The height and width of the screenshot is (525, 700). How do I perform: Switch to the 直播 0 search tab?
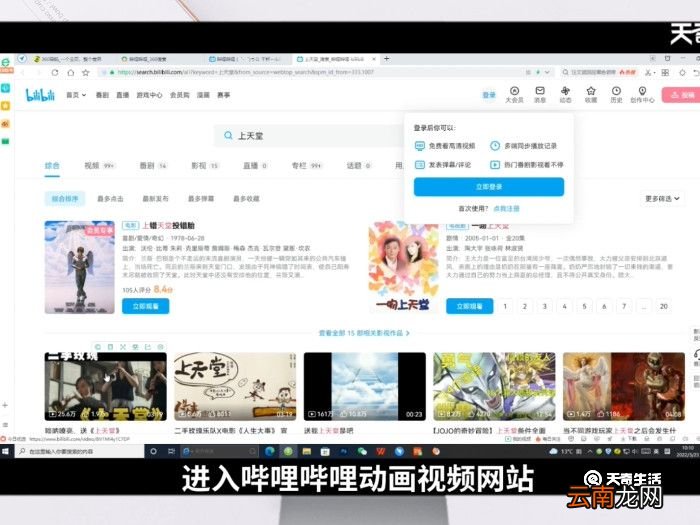click(x=255, y=166)
